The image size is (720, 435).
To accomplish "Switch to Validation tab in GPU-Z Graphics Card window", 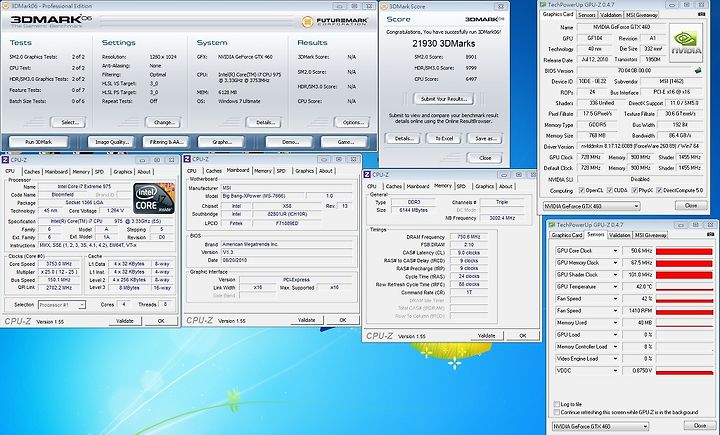I will (611, 15).
